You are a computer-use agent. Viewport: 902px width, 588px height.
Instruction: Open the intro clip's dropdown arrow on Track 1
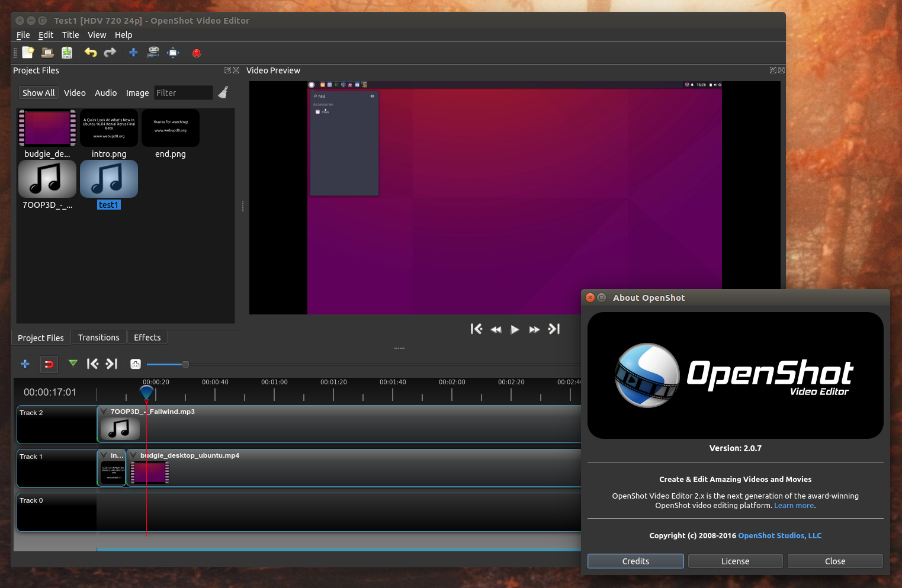(x=104, y=455)
